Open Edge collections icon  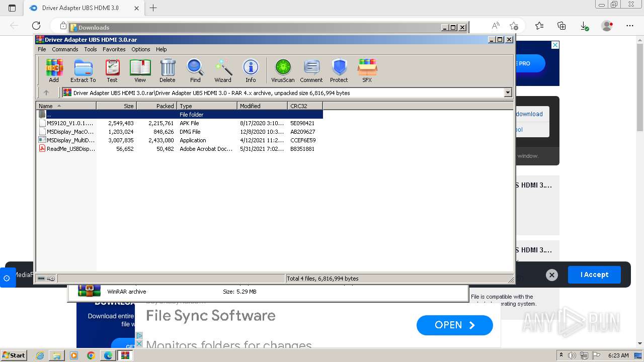point(561,26)
